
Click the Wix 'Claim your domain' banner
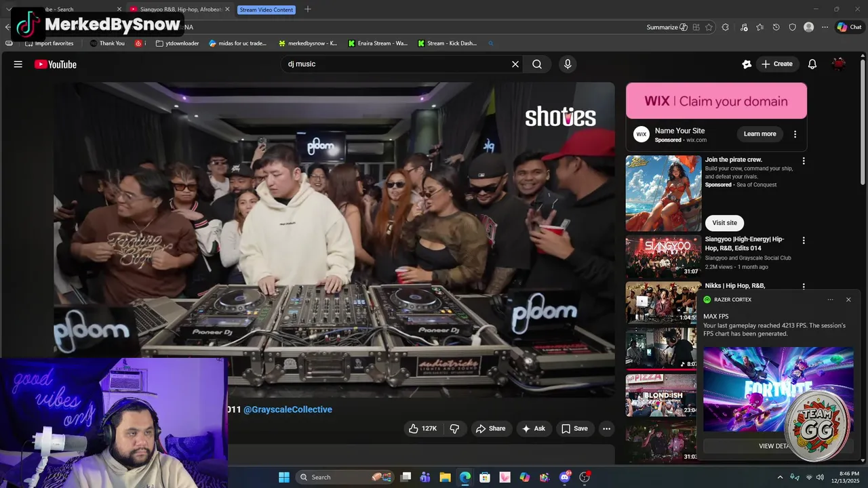716,101
